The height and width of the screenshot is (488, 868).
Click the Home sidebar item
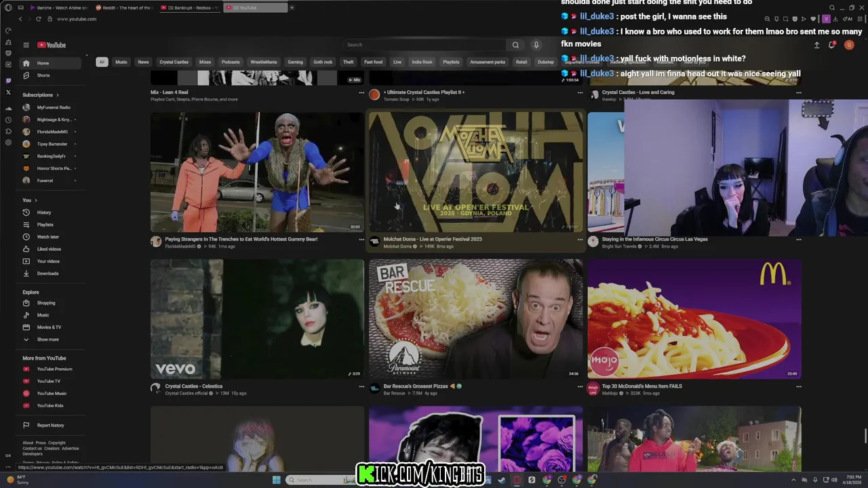(51, 63)
